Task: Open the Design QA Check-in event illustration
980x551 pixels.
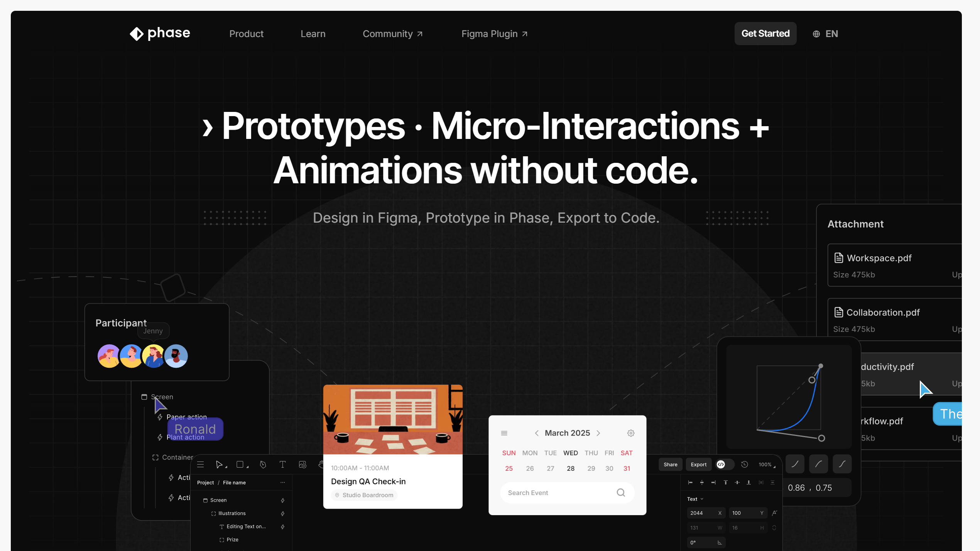Action: (x=393, y=419)
